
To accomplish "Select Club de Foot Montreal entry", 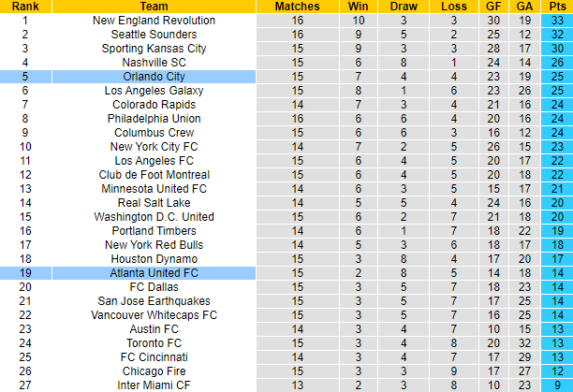I will (154, 174).
